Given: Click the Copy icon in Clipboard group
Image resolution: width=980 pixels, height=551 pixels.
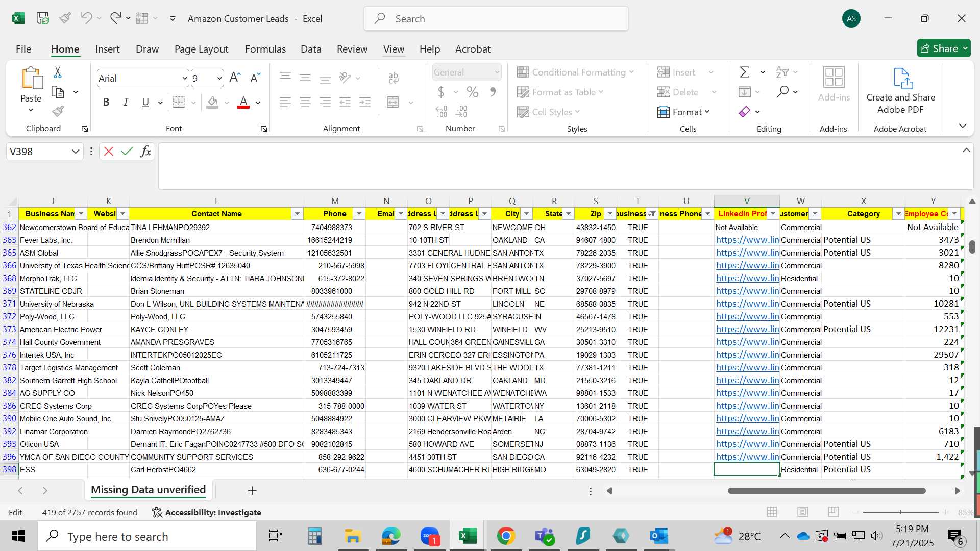Looking at the screenshot, I should tap(58, 92).
